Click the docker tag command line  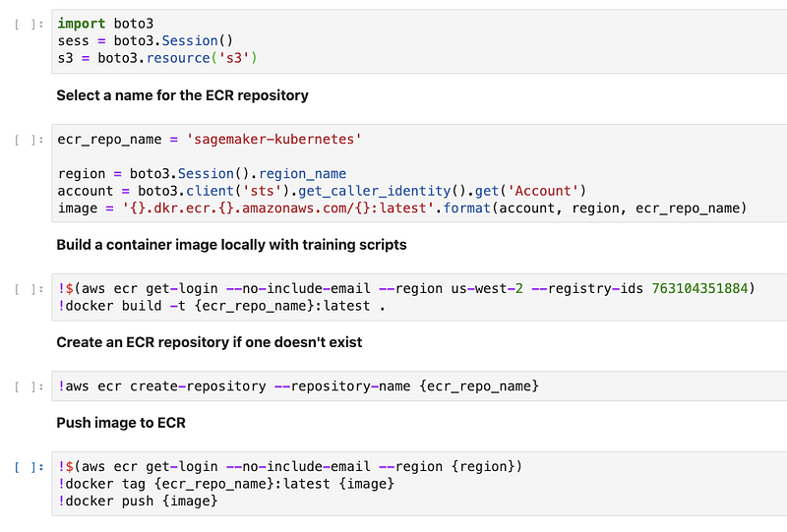(x=226, y=484)
